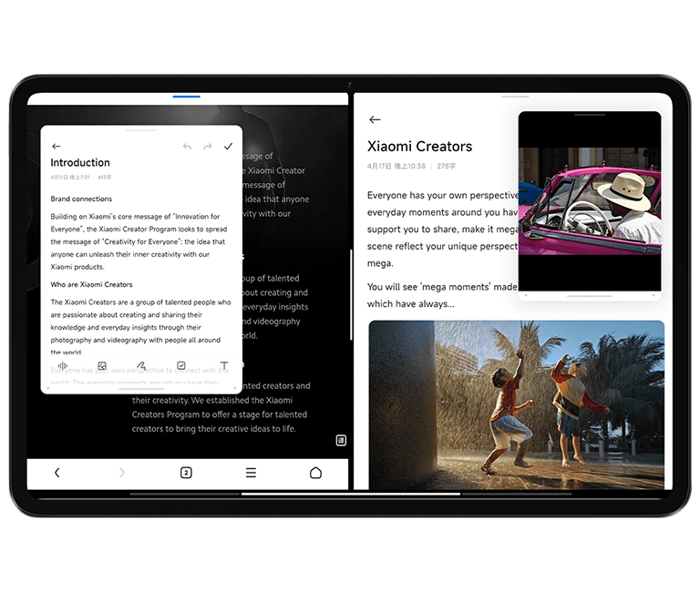Go back from the Xiaomi Creators note
700x592 pixels.
point(375,119)
